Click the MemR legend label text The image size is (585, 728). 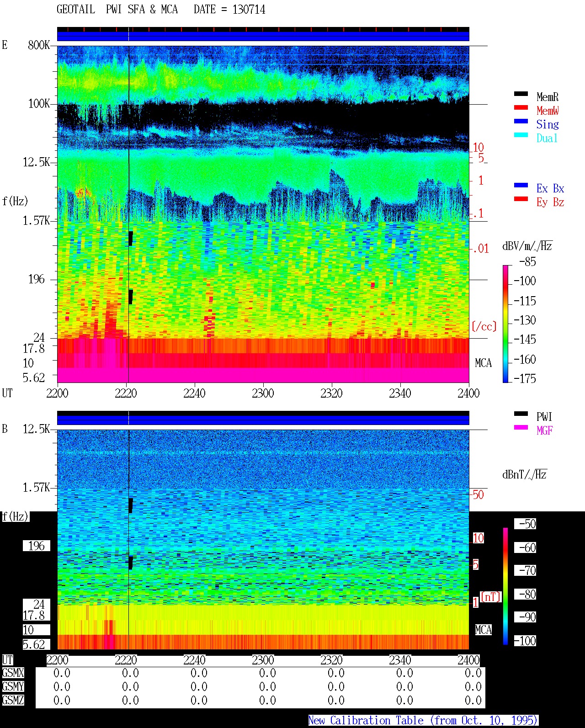click(x=548, y=97)
